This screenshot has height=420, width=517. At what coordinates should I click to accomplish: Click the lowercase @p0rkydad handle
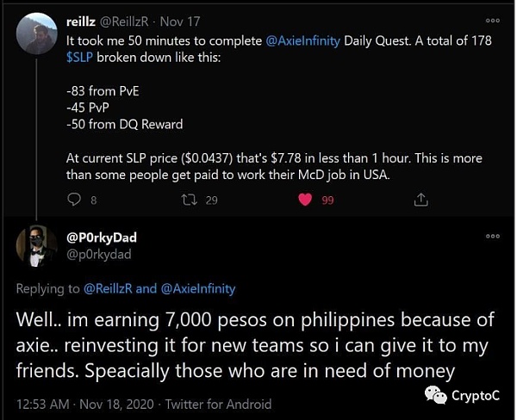(x=101, y=254)
